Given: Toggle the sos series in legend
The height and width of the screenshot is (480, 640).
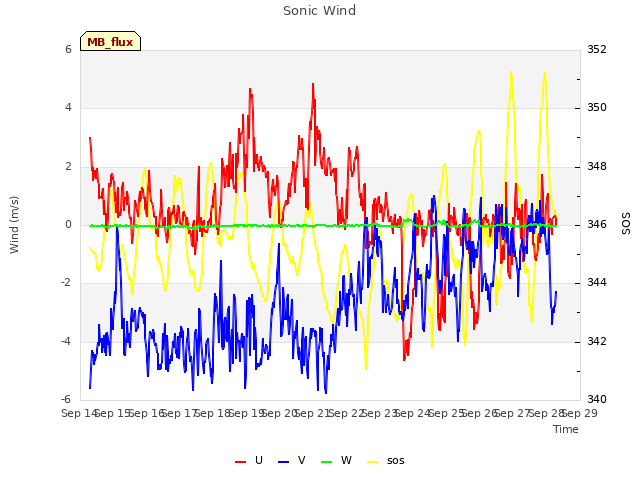Looking at the screenshot, I should 386,461.
